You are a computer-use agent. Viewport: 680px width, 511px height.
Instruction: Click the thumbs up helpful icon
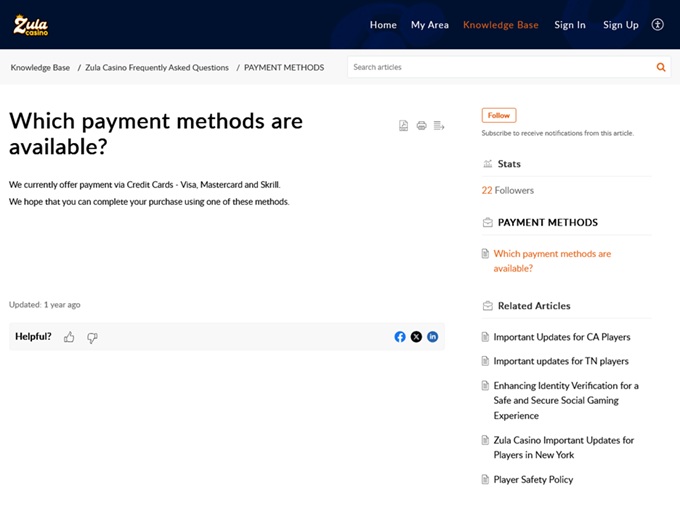[69, 337]
